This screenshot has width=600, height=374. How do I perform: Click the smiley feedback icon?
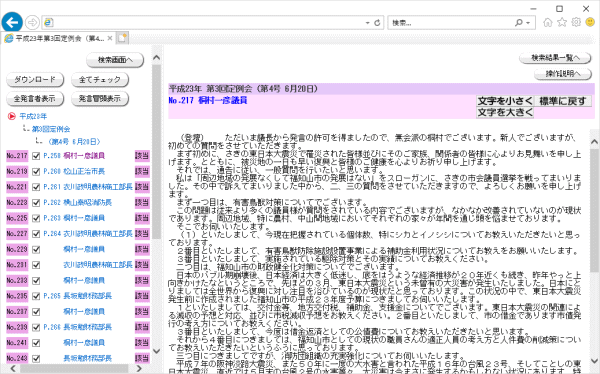coord(590,23)
